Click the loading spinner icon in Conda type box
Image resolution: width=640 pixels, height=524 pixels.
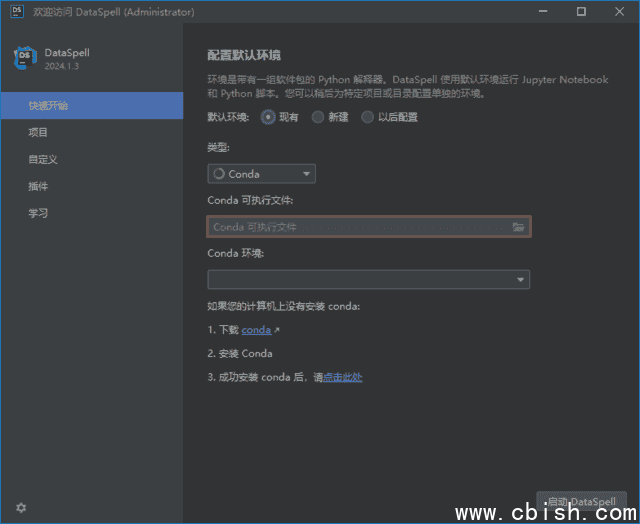click(219, 173)
